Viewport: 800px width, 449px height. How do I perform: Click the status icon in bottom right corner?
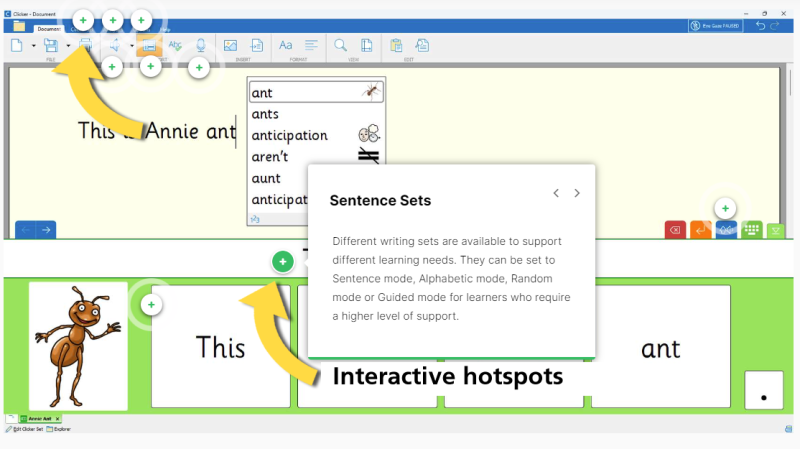point(788,429)
